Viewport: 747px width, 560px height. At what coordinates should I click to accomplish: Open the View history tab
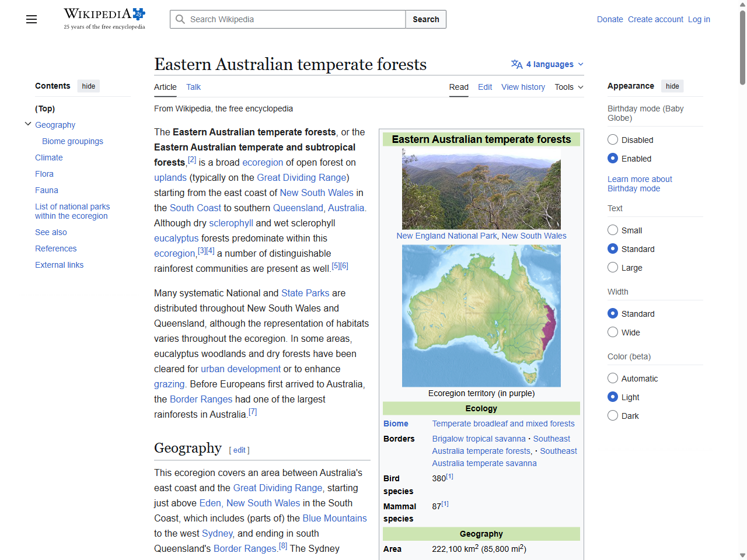click(x=523, y=87)
